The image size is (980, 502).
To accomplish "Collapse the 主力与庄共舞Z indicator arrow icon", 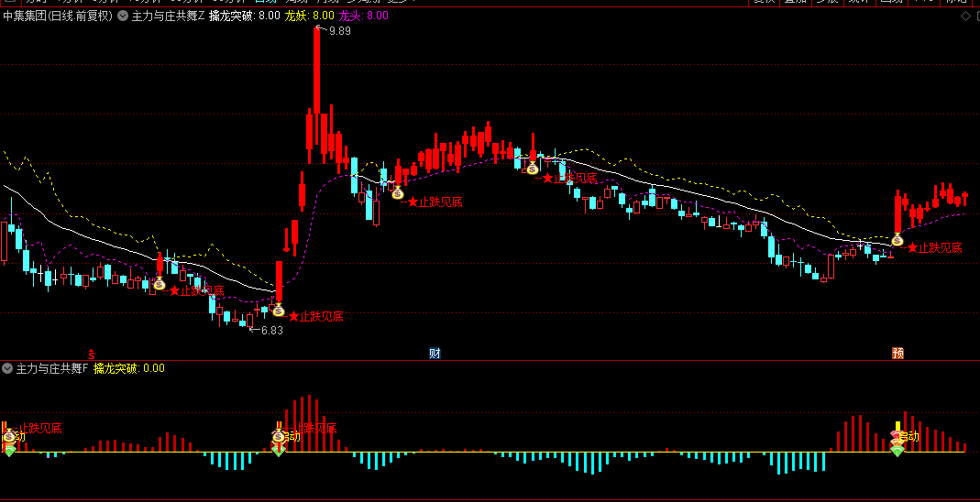I will pyautogui.click(x=123, y=16).
